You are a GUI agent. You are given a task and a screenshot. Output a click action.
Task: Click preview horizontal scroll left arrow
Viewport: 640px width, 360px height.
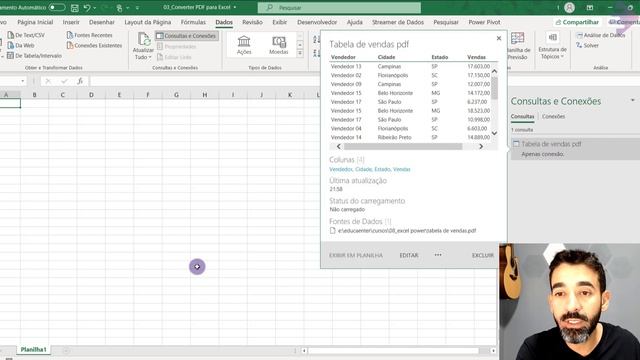(338, 146)
